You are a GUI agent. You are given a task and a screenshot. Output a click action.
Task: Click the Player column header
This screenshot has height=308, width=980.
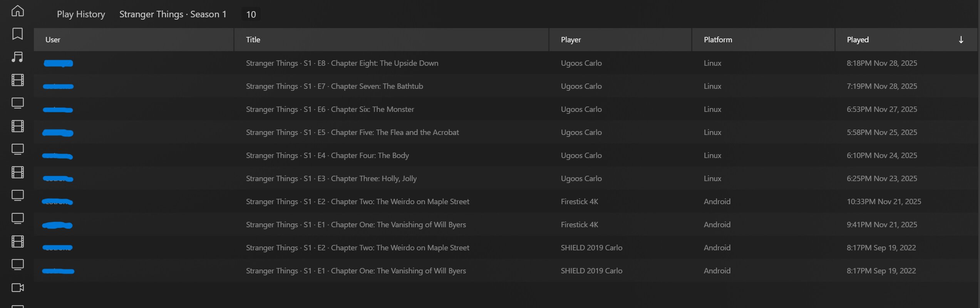[571, 40]
